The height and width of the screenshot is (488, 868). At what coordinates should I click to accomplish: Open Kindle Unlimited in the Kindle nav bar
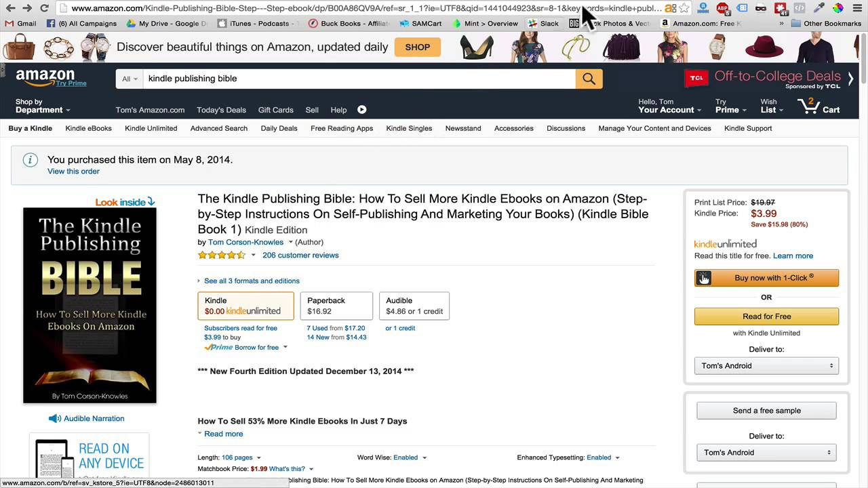(151, 128)
